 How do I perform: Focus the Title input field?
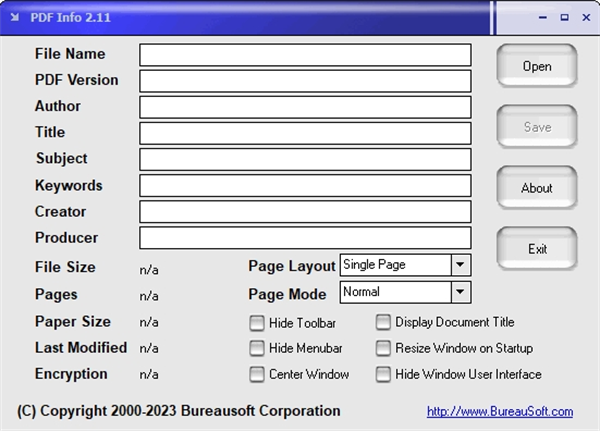pos(304,133)
